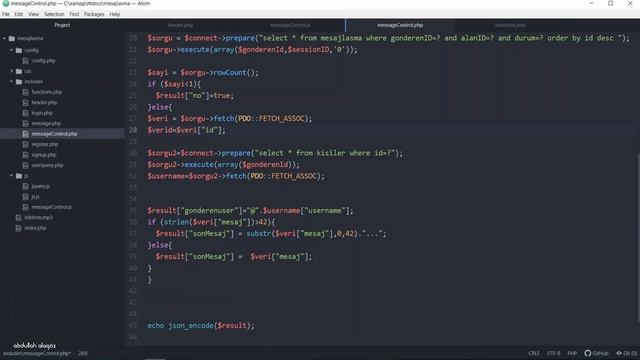Open index.php from the project tree
The width and height of the screenshot is (640, 360).
click(36, 228)
